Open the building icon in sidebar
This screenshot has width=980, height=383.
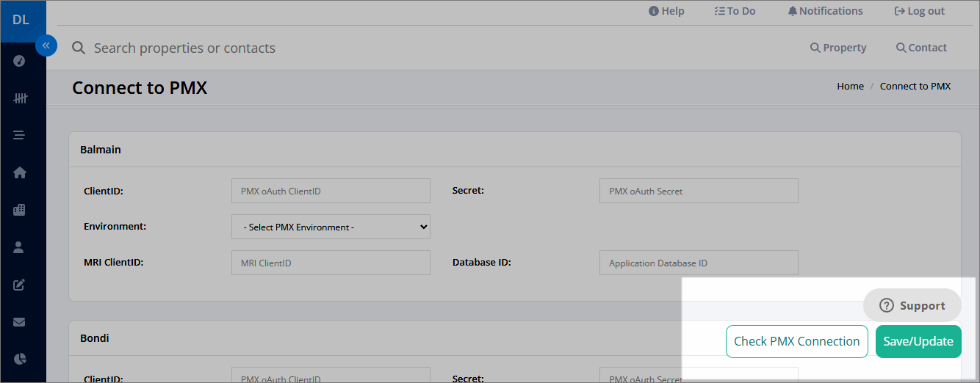20,210
